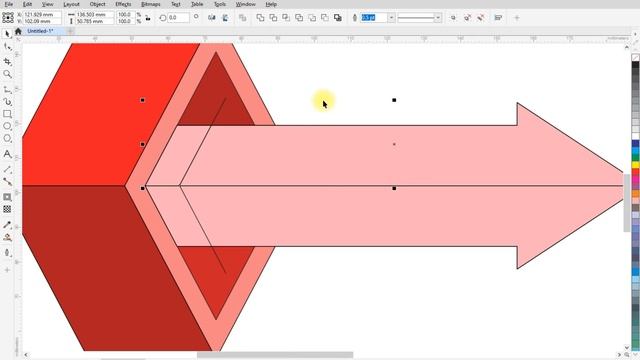Mirror selection horizontally
Viewport: 640px width, 360px height.
pos(211,18)
